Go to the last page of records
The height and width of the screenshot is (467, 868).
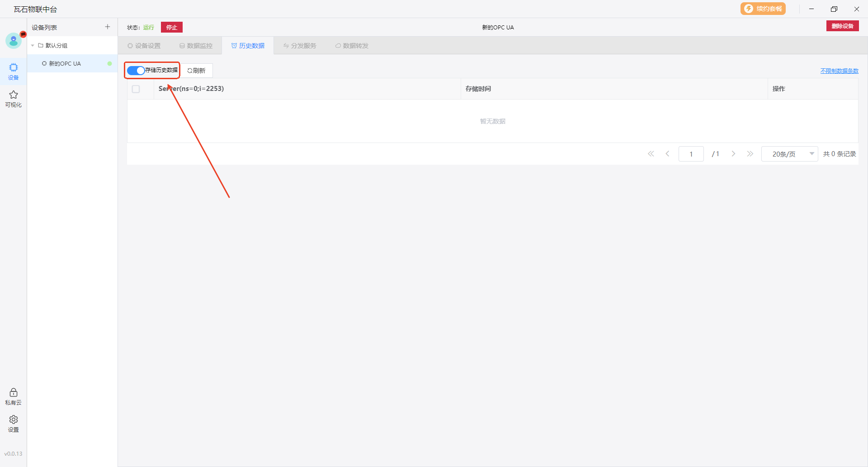(x=750, y=154)
